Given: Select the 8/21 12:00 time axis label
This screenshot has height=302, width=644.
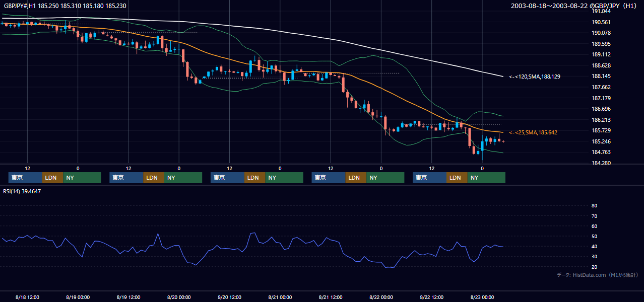Looking at the screenshot, I should (331, 297).
